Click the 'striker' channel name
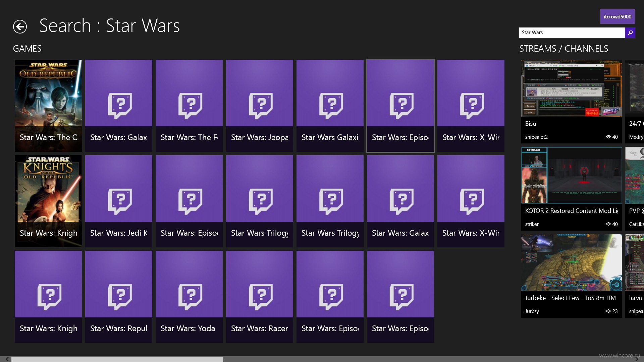This screenshot has width=644, height=362. tap(532, 224)
